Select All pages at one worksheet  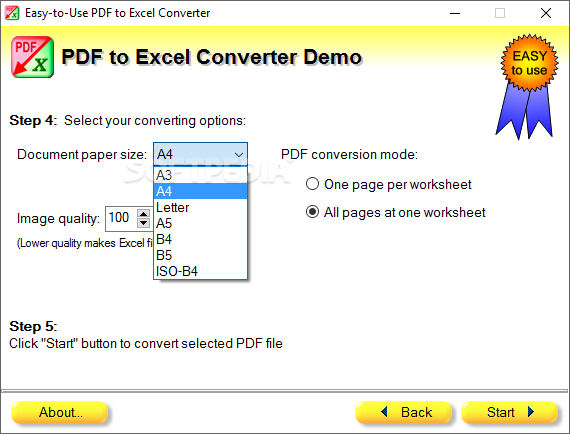coord(396,212)
